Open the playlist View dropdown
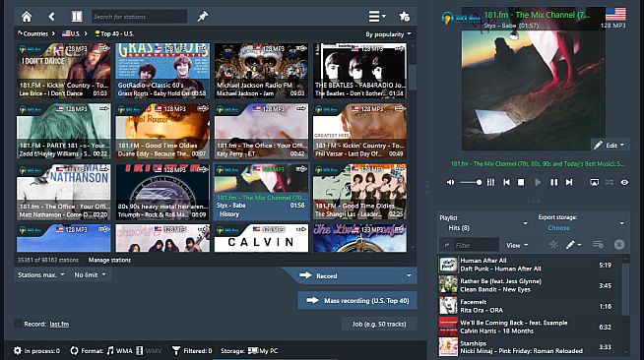 pyautogui.click(x=517, y=245)
